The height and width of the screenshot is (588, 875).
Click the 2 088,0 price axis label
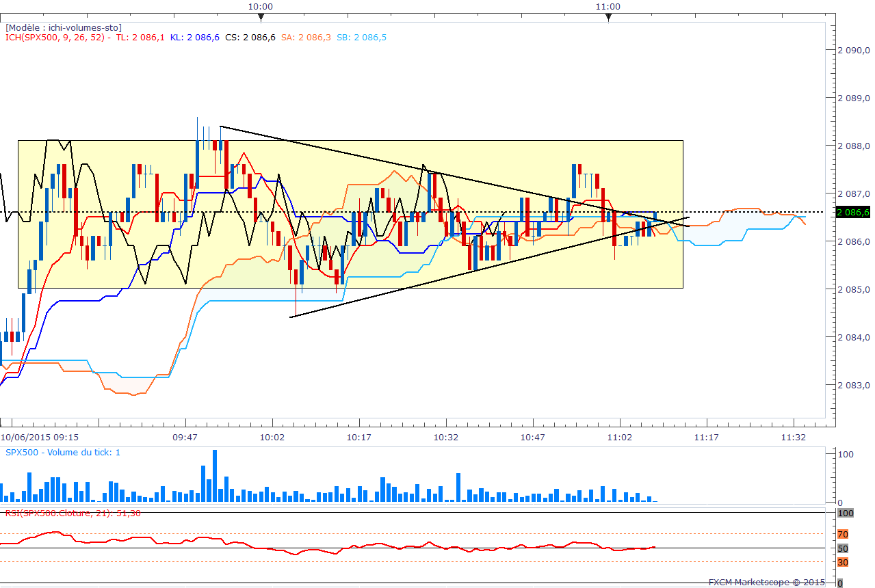[x=852, y=146]
